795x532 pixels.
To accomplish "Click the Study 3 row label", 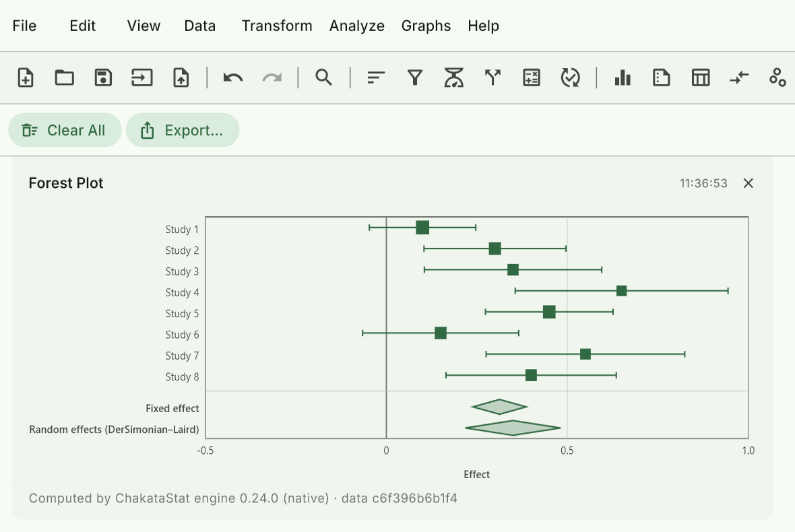I will (182, 271).
